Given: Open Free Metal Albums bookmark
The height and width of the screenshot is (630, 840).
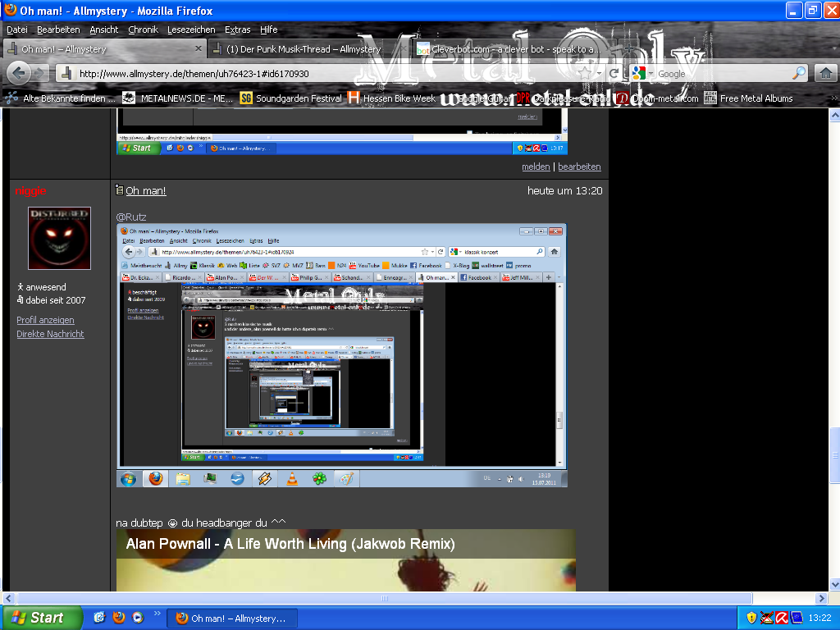Looking at the screenshot, I should [748, 98].
